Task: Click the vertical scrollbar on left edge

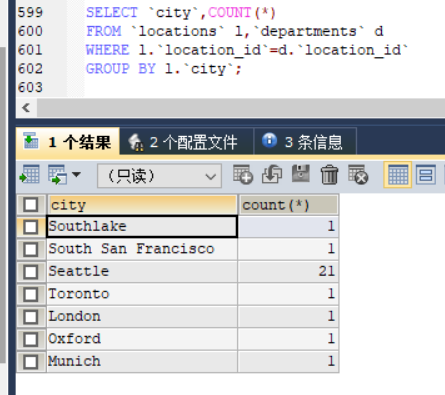Action: [x=3, y=205]
